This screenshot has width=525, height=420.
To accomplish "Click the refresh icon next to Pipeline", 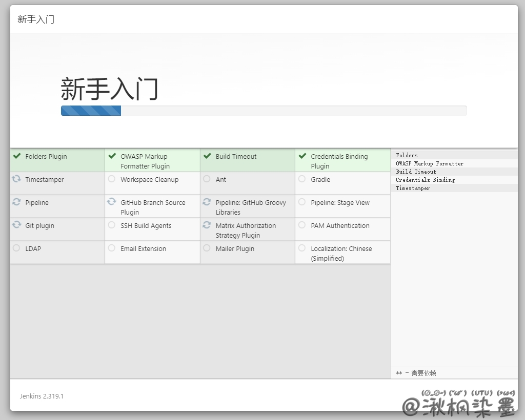I will [16, 202].
